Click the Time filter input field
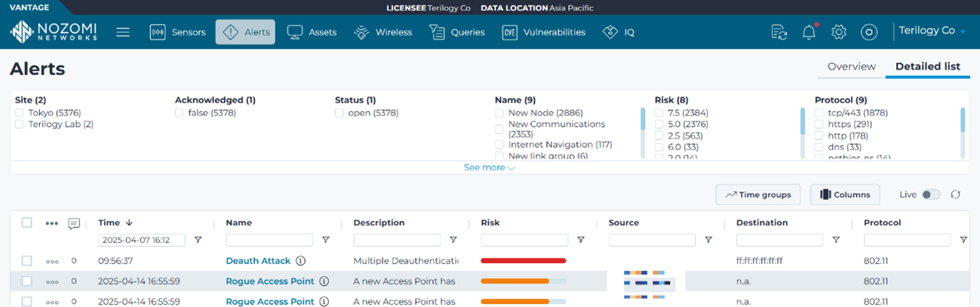Viewport: 980px width, 307px height. 142,240
